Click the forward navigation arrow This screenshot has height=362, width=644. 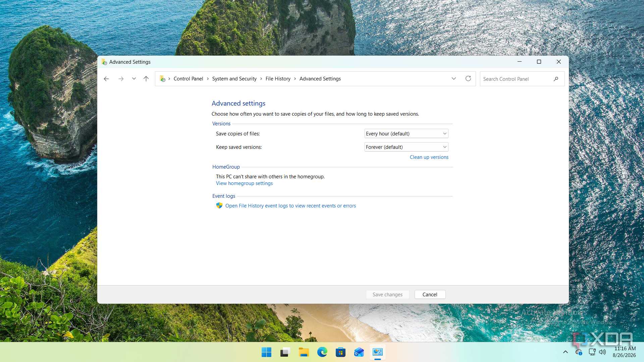pyautogui.click(x=121, y=79)
